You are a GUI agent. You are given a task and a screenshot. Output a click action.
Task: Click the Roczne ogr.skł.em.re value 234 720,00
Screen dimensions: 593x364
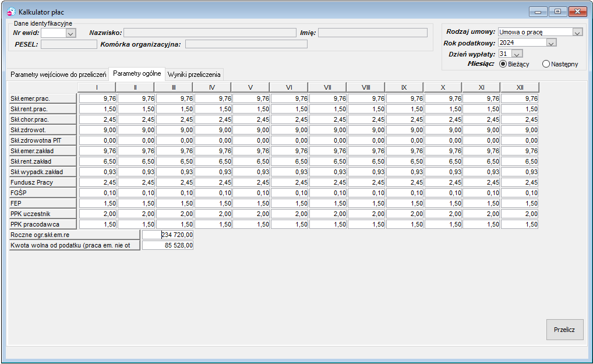pyautogui.click(x=168, y=235)
